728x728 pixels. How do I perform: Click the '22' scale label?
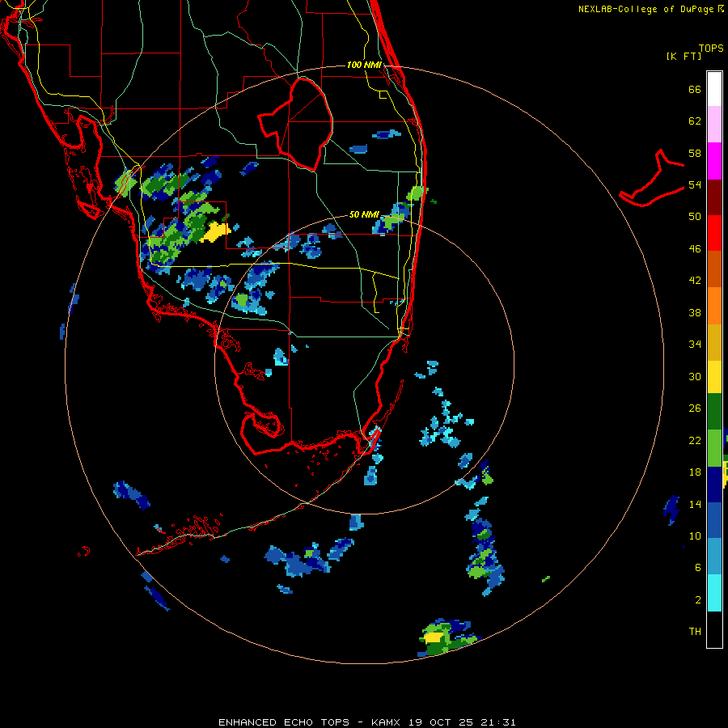[x=695, y=440]
